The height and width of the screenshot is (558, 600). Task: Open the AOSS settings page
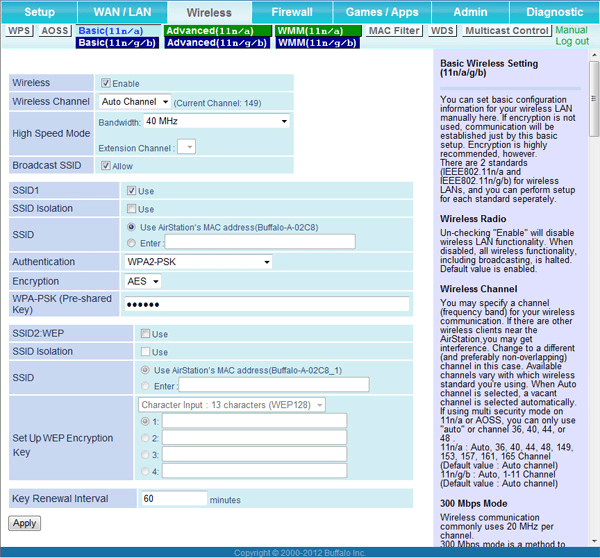(55, 31)
